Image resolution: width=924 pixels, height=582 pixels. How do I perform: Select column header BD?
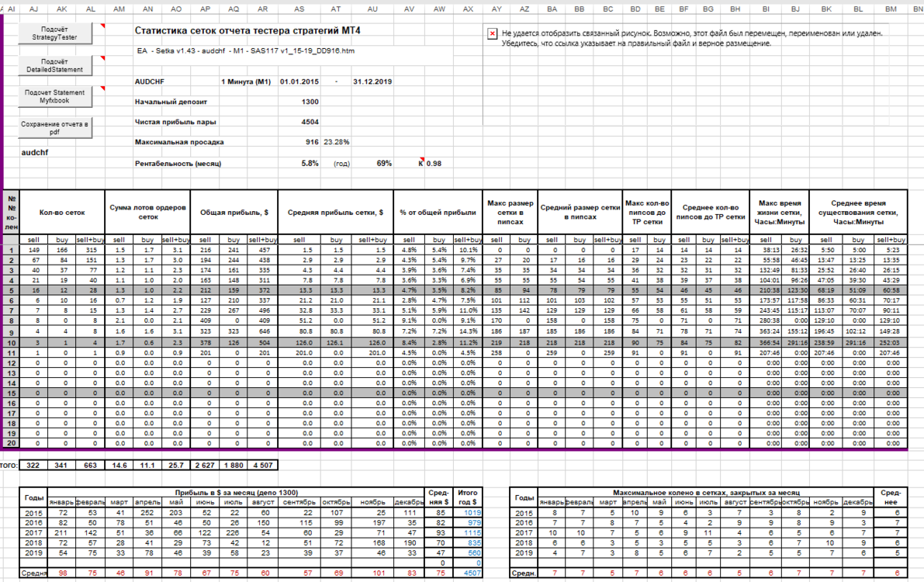(635, 9)
